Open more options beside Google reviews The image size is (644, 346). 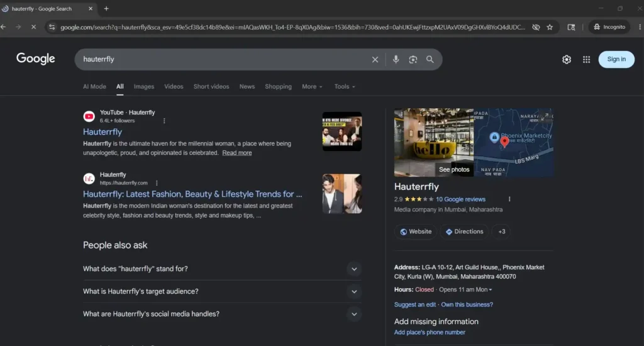tap(509, 199)
